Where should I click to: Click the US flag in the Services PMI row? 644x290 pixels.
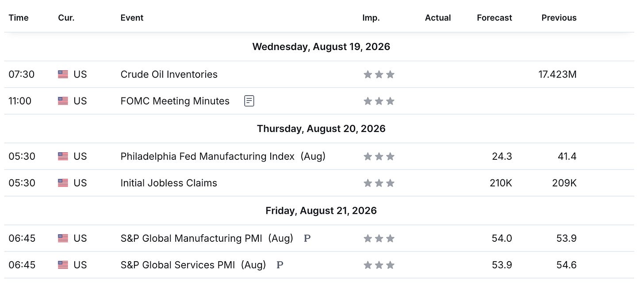point(63,265)
